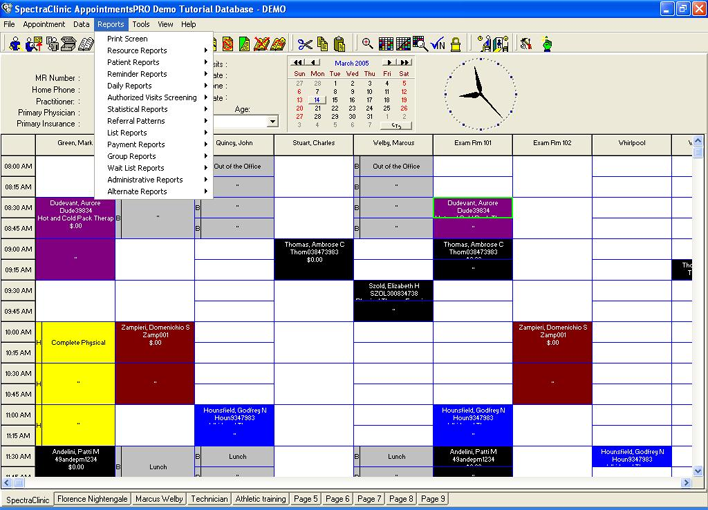Screen dimensions: 708x510
Task: Open the dropdown arrow below Age
Action: point(272,122)
